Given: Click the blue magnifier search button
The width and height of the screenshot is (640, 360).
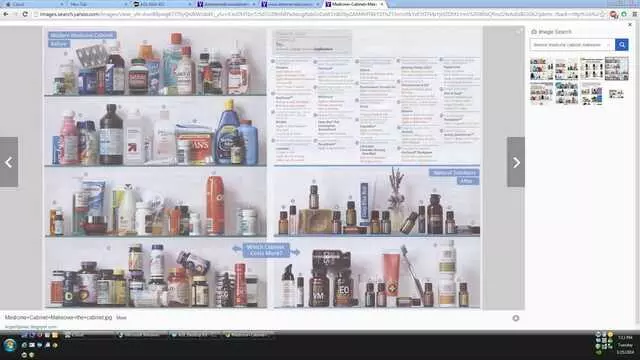Looking at the screenshot, I should point(621,44).
